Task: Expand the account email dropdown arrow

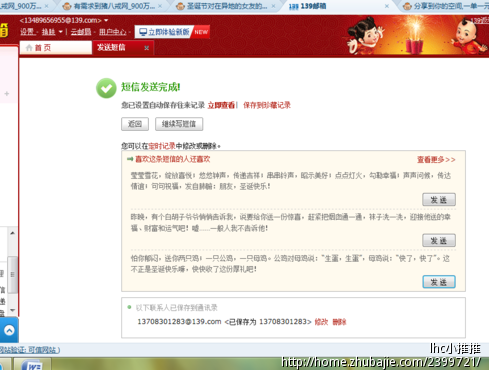Action: 106,20
